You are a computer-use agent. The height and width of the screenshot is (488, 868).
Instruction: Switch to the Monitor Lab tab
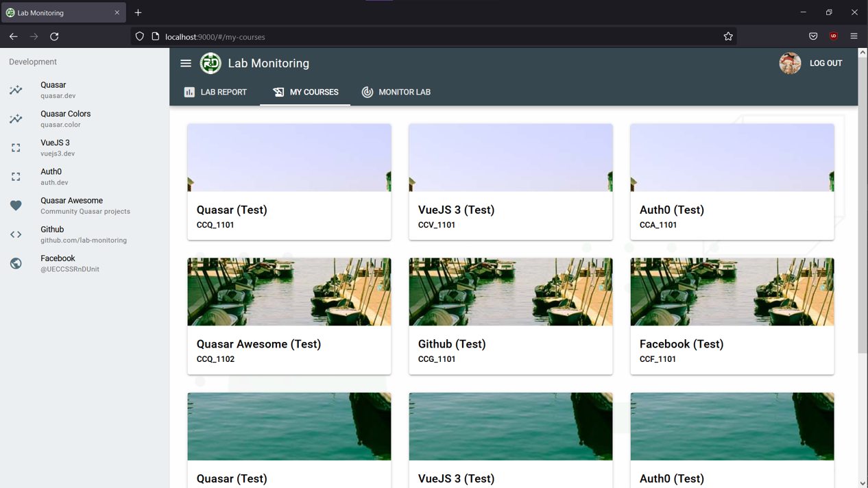click(396, 92)
